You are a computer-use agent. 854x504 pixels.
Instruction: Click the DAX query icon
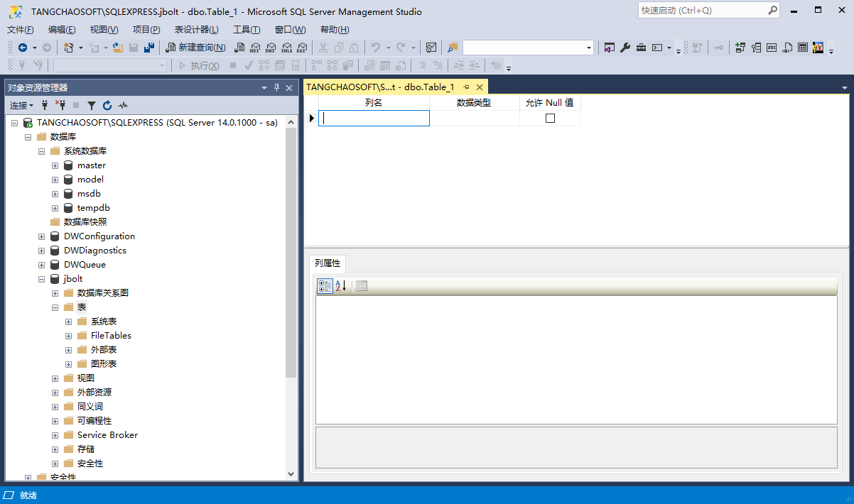[302, 48]
